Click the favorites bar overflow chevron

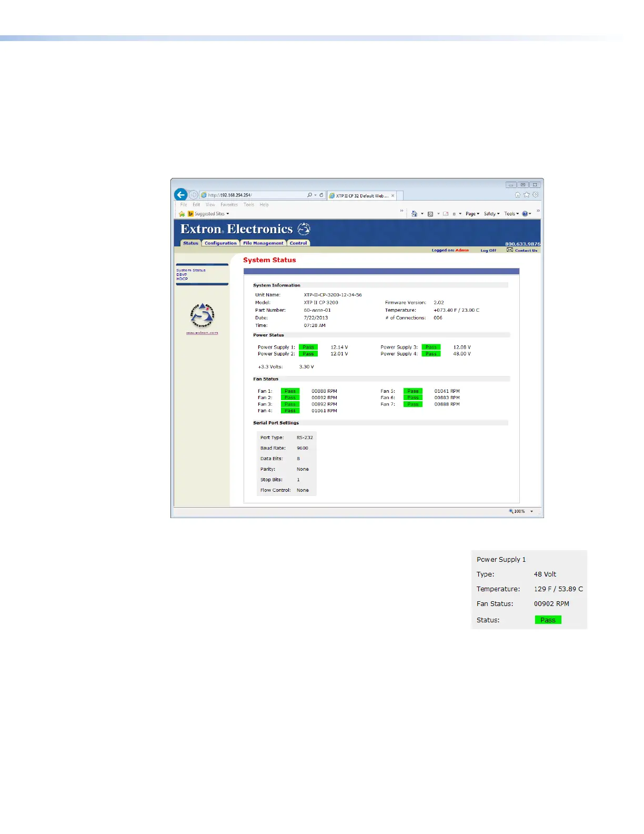pos(401,211)
